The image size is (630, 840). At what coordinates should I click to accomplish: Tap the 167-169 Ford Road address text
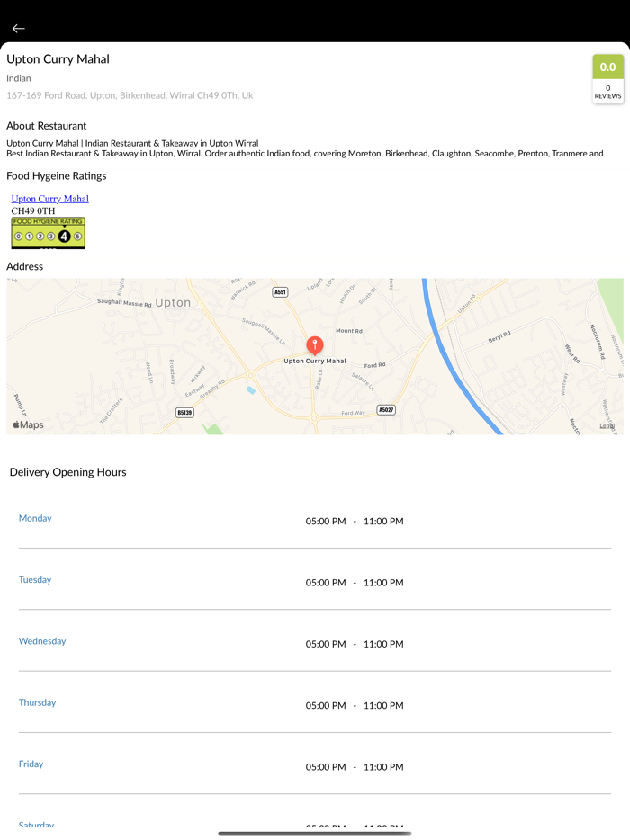tap(130, 95)
